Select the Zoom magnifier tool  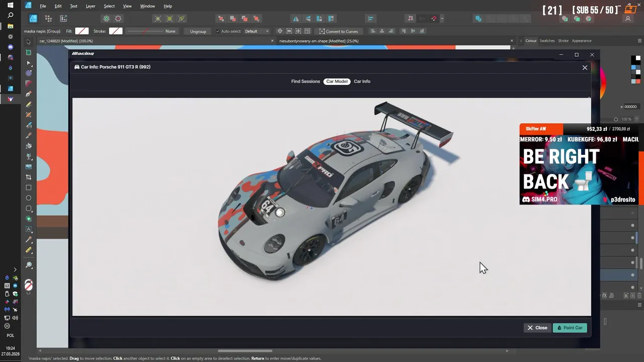[29, 265]
